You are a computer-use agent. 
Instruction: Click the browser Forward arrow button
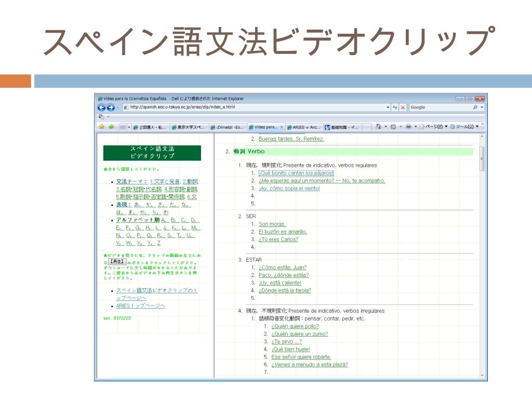(x=111, y=108)
